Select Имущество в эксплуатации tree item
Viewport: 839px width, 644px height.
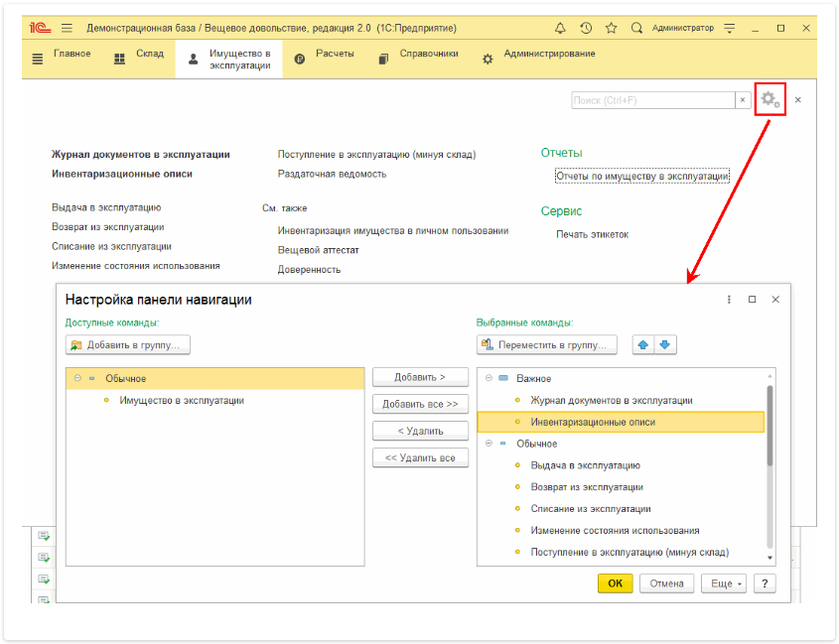click(x=182, y=400)
